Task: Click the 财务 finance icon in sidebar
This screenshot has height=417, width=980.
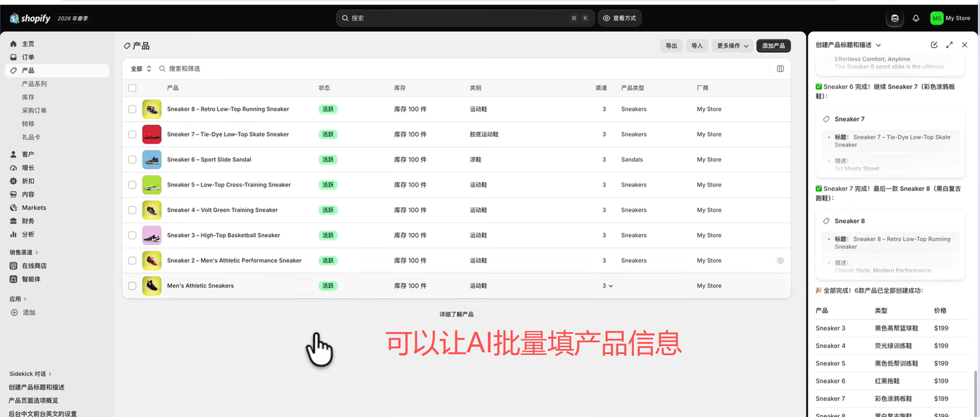Action: click(x=13, y=221)
